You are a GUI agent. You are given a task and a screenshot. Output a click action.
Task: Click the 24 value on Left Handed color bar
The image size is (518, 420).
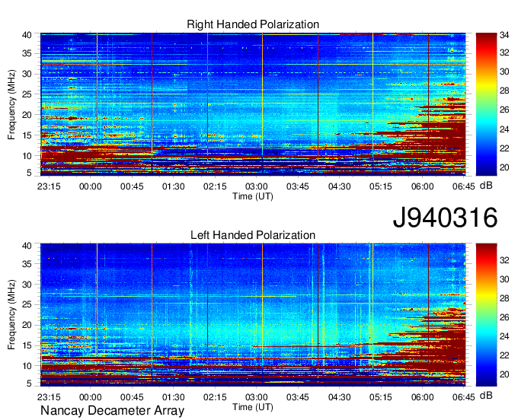(x=504, y=336)
